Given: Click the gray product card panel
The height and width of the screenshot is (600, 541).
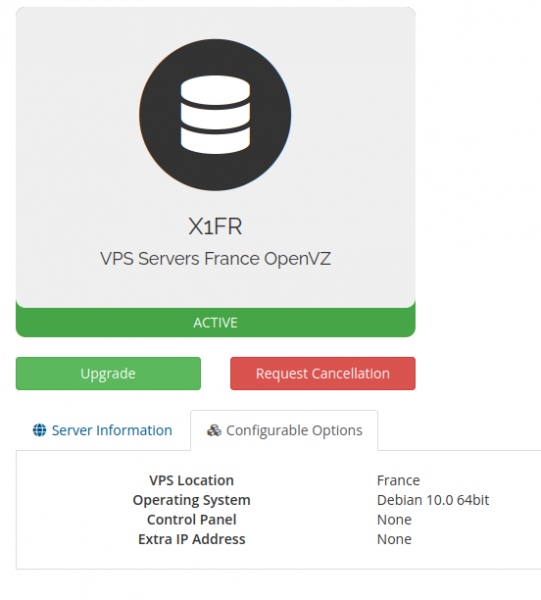Looking at the screenshot, I should (x=215, y=157).
